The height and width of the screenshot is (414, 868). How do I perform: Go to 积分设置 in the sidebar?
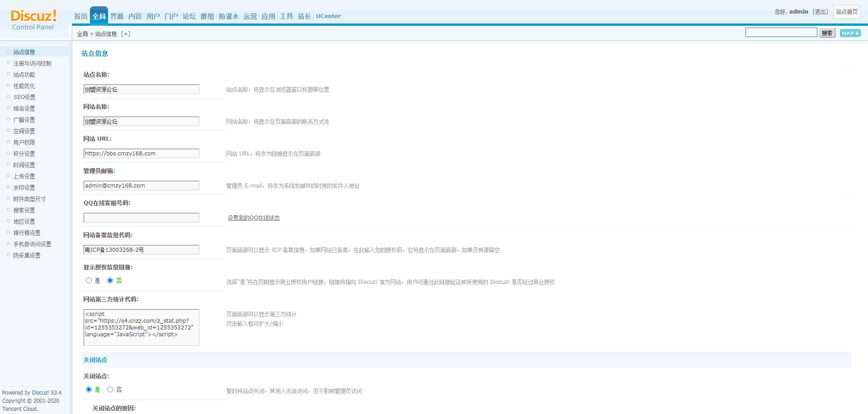(x=24, y=154)
